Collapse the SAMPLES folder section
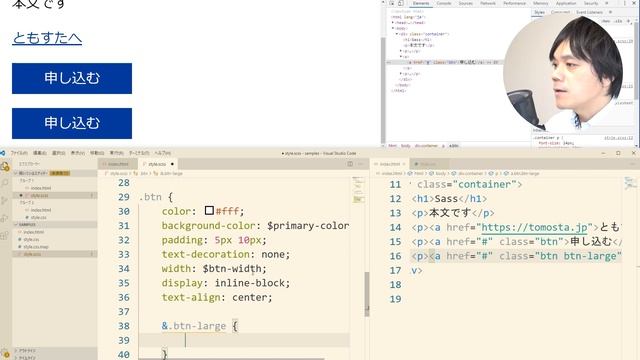 55,224
